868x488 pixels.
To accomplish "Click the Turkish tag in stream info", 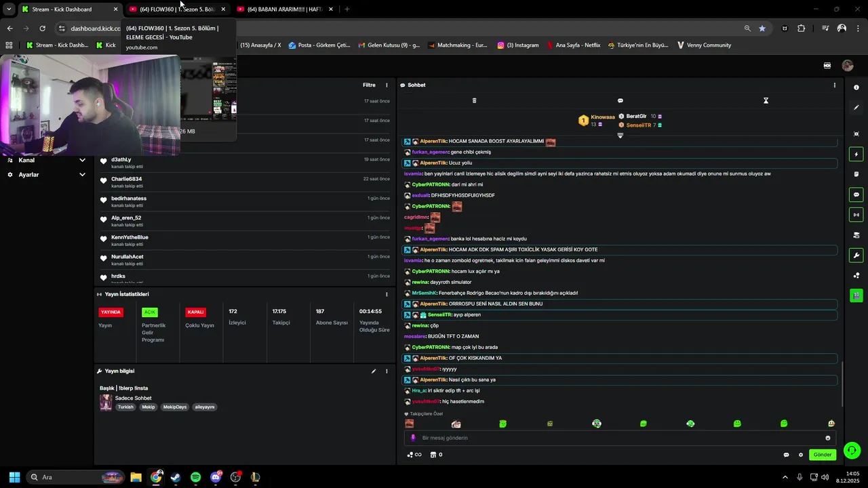I will [125, 407].
